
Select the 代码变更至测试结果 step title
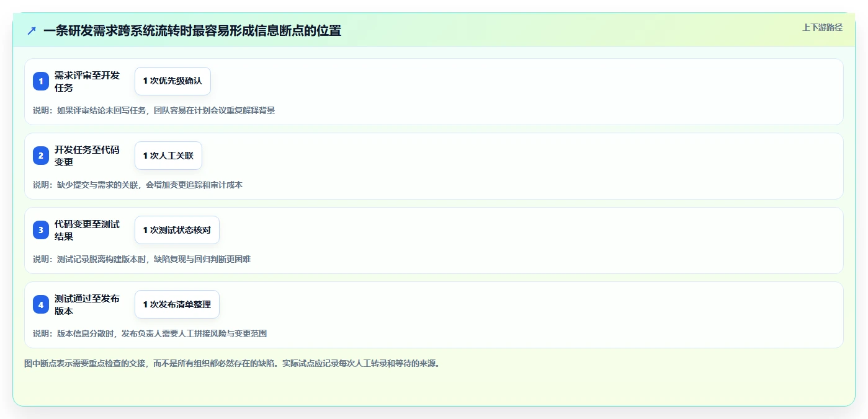coord(87,230)
